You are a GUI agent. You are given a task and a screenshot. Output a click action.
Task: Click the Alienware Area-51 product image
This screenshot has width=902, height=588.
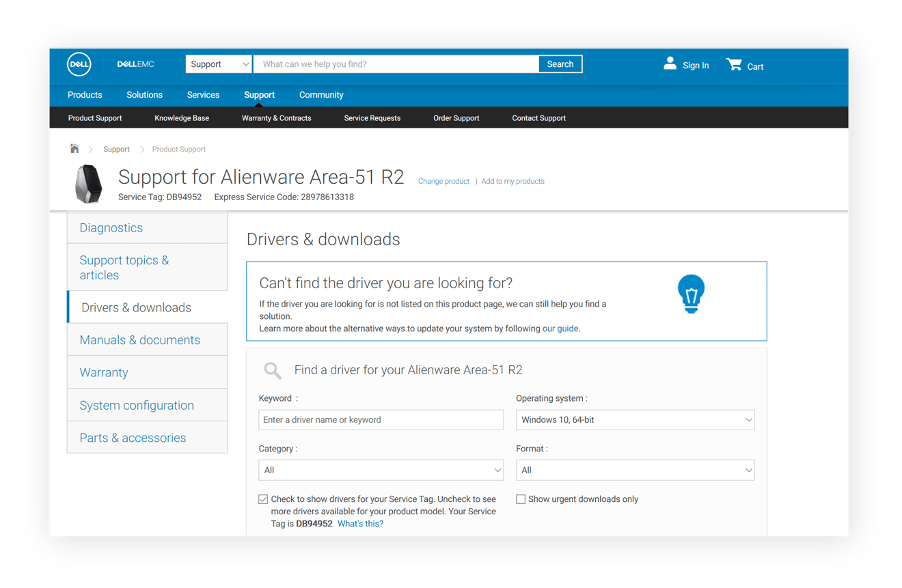pyautogui.click(x=89, y=184)
